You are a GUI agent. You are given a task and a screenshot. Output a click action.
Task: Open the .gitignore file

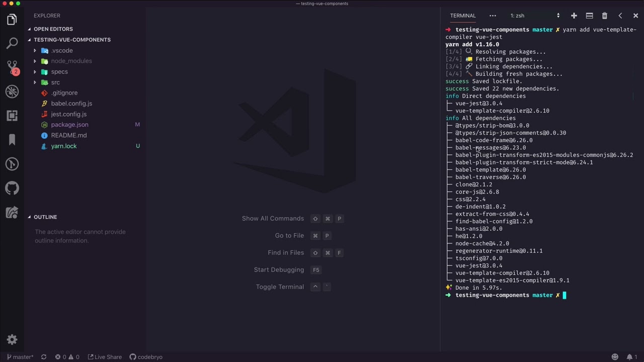[64, 93]
